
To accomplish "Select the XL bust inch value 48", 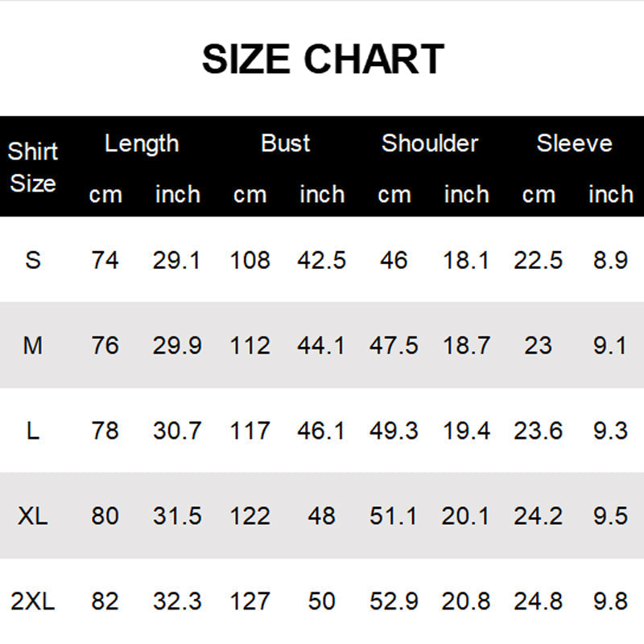I will point(321,516).
